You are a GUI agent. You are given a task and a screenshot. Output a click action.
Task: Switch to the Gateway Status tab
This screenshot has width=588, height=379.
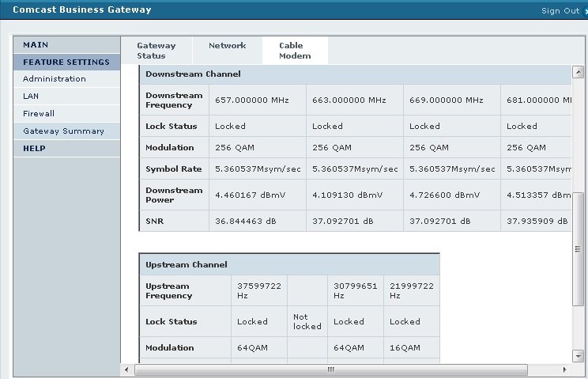point(156,51)
